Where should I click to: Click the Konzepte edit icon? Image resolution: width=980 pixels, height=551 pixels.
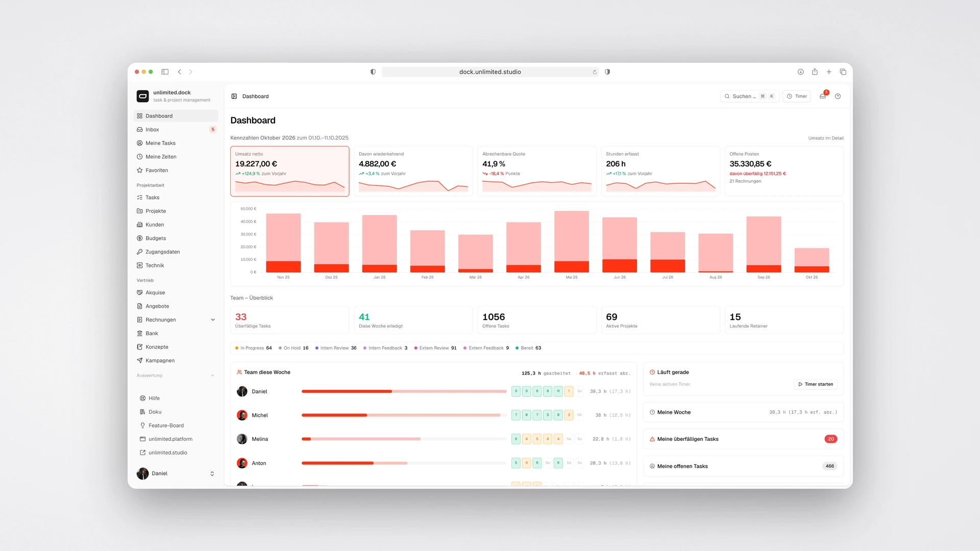pyautogui.click(x=140, y=347)
